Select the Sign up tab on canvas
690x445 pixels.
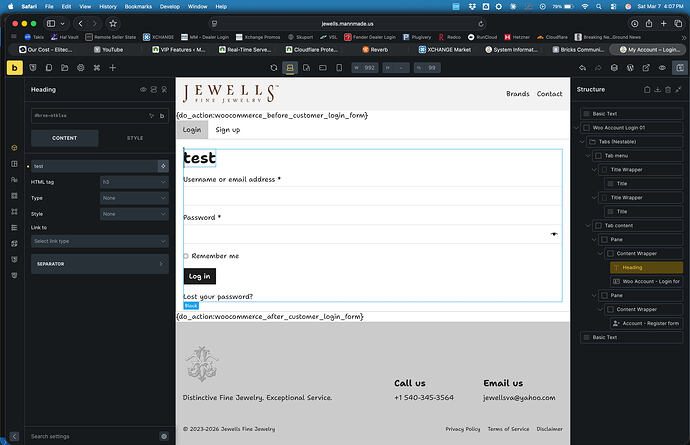click(228, 130)
